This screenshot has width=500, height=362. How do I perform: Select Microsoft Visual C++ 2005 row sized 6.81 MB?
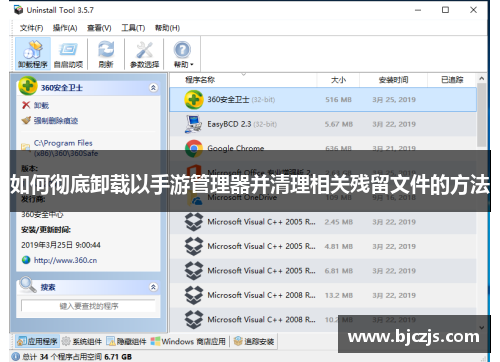click(323, 271)
